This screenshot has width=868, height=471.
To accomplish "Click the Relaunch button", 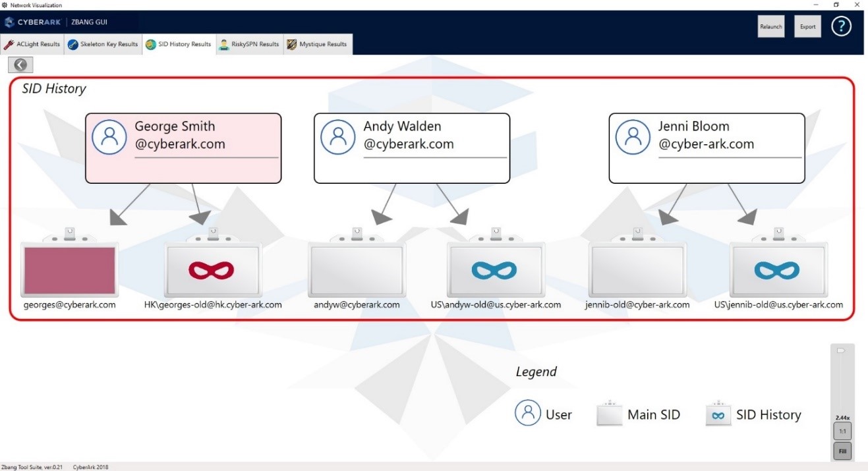I will pos(770,26).
